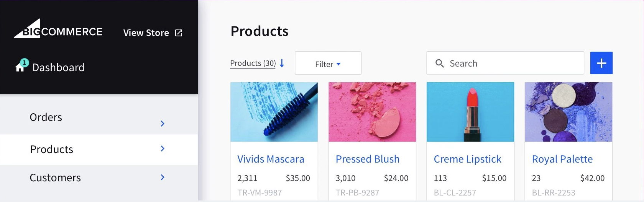The image size is (644, 202).
Task: Expand the Orders menu chevron
Action: pyautogui.click(x=163, y=124)
